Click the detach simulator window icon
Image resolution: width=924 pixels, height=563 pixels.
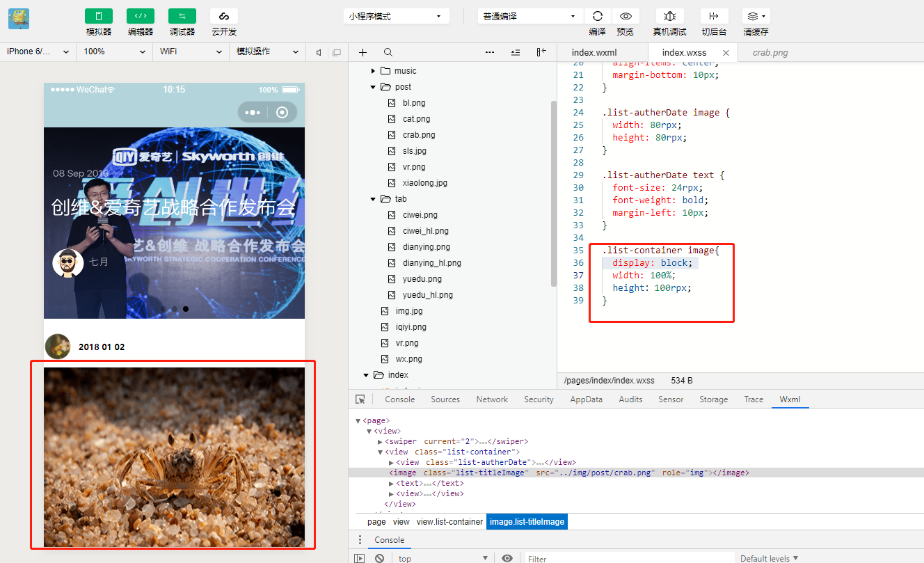(337, 52)
